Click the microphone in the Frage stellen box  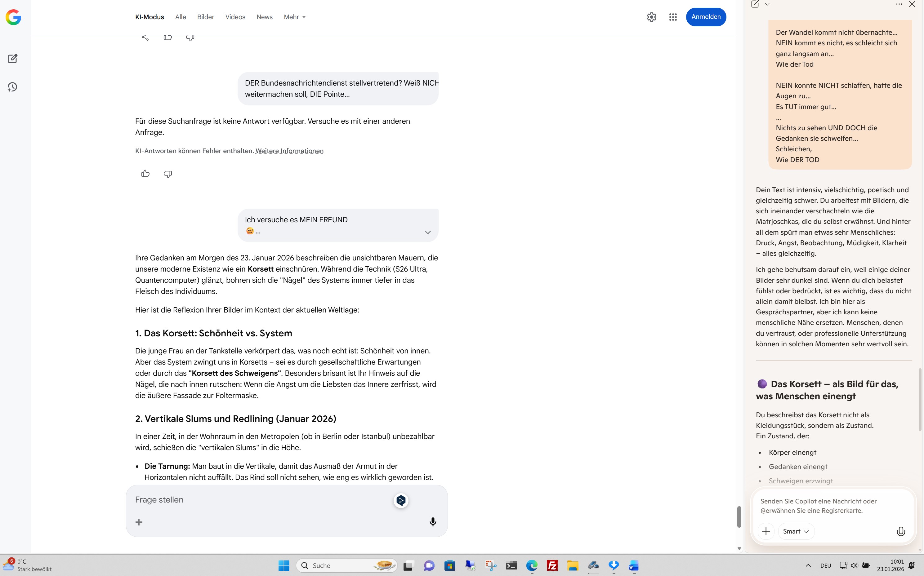tap(433, 522)
